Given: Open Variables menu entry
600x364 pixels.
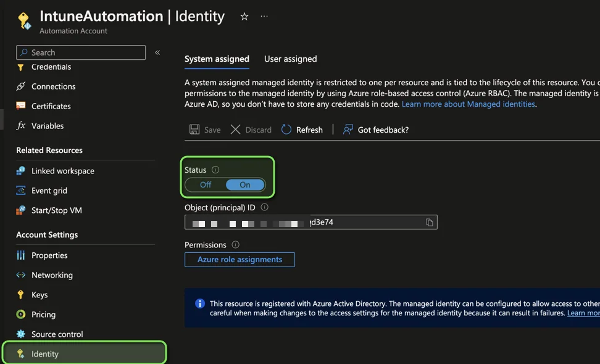Looking at the screenshot, I should point(48,126).
